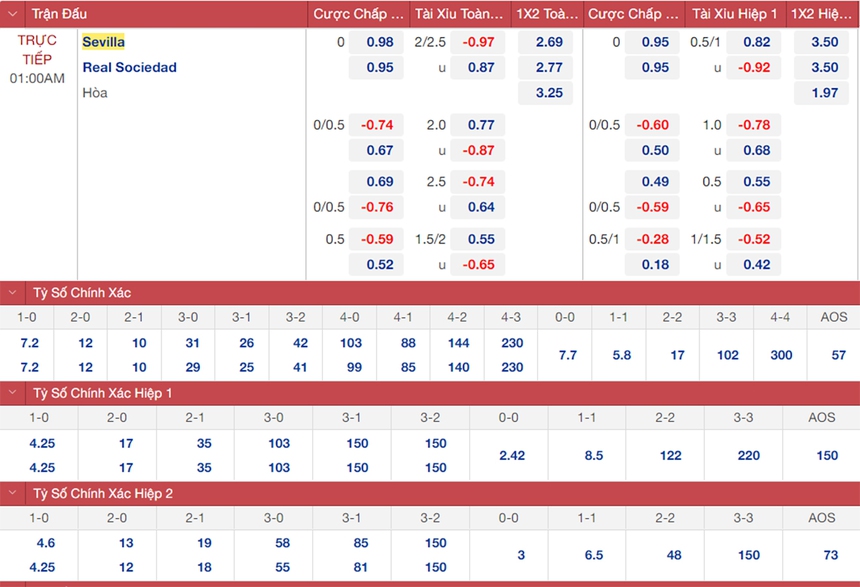
Task: Collapse the Tỷ Số Chính Xác section
Action: click(13, 293)
